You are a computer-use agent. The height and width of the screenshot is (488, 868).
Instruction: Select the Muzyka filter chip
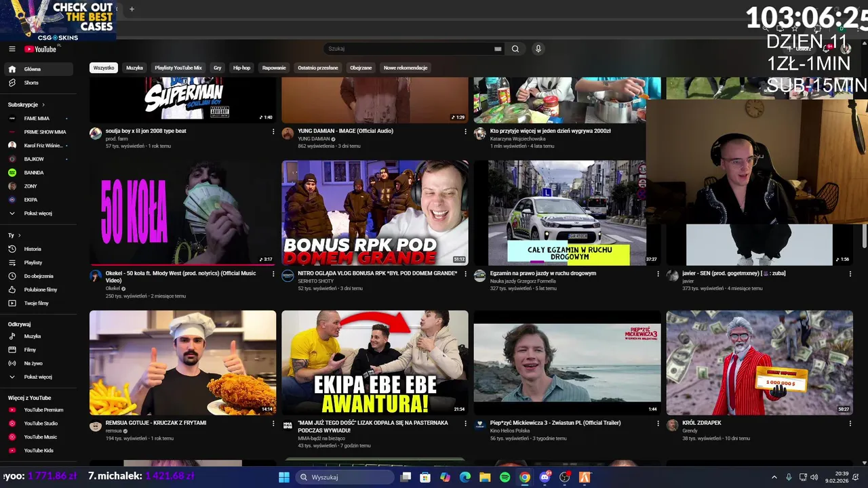[x=135, y=68]
